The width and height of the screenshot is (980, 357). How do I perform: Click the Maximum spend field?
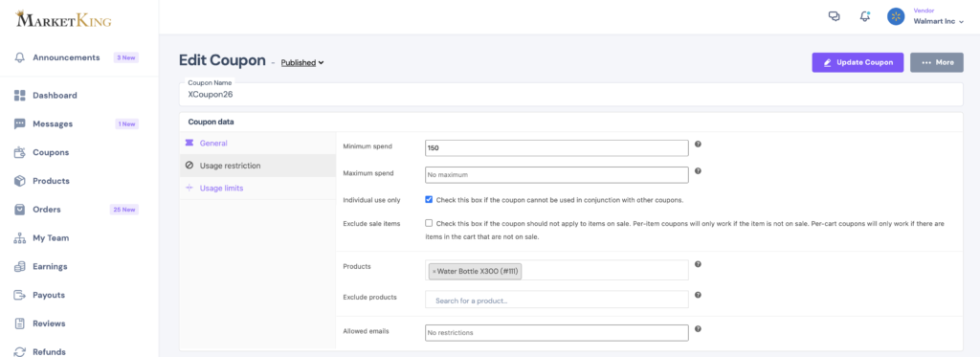point(557,175)
